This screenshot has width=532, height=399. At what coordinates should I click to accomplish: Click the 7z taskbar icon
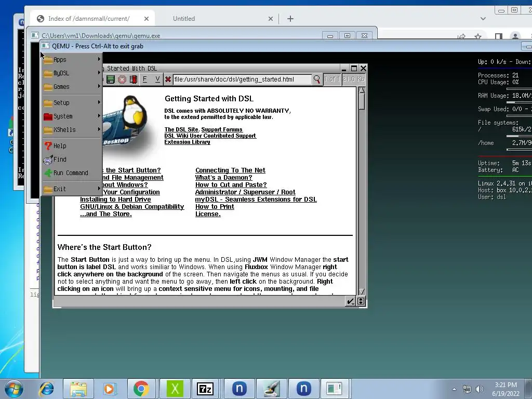pyautogui.click(x=205, y=389)
